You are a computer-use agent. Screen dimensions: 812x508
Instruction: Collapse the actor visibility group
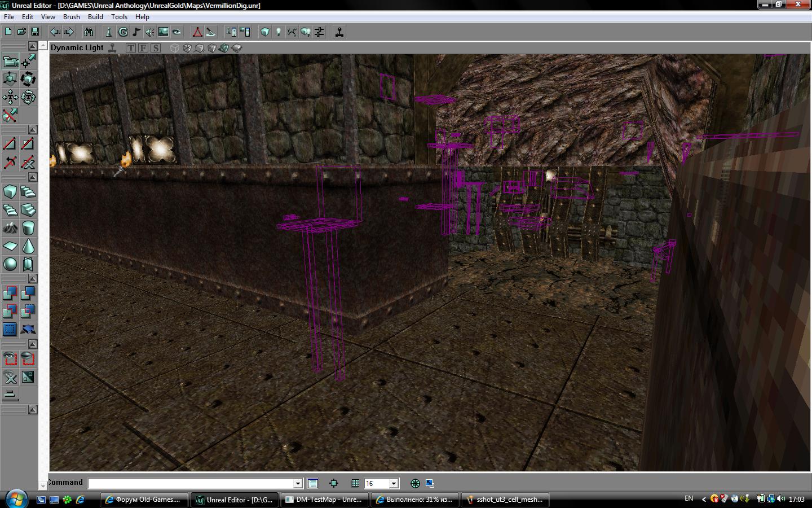click(x=33, y=344)
